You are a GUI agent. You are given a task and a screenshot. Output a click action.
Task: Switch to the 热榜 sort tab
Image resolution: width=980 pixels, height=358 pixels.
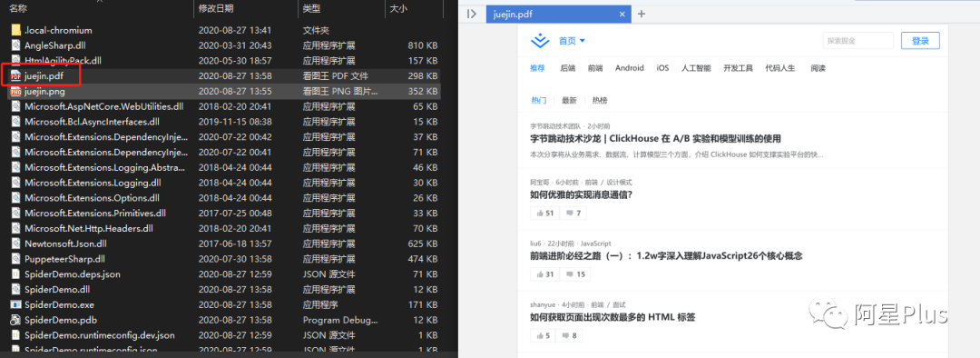coord(600,100)
